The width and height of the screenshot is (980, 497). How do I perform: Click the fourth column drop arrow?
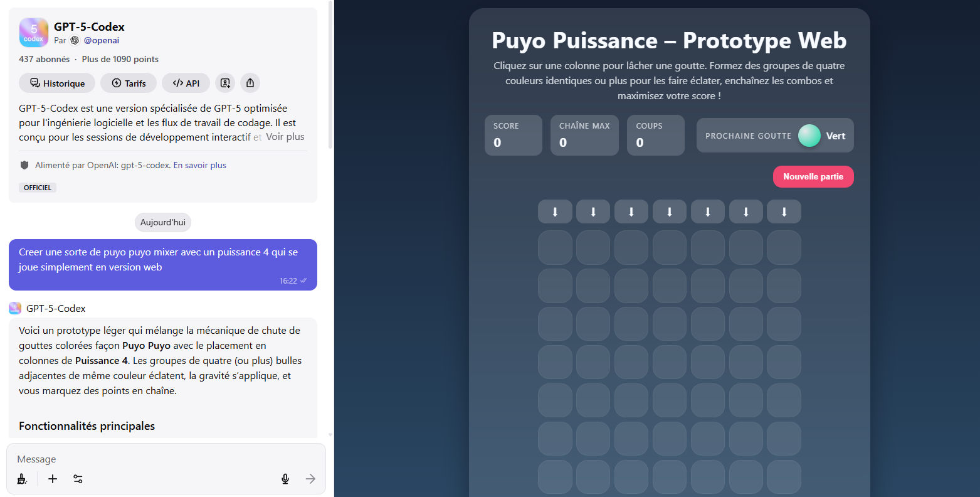[670, 212]
